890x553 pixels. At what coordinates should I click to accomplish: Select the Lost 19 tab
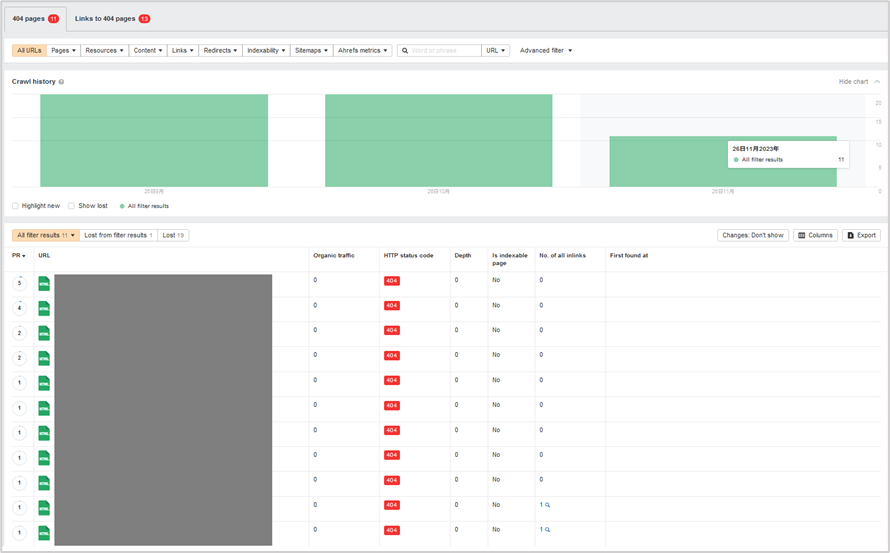pyautogui.click(x=173, y=235)
